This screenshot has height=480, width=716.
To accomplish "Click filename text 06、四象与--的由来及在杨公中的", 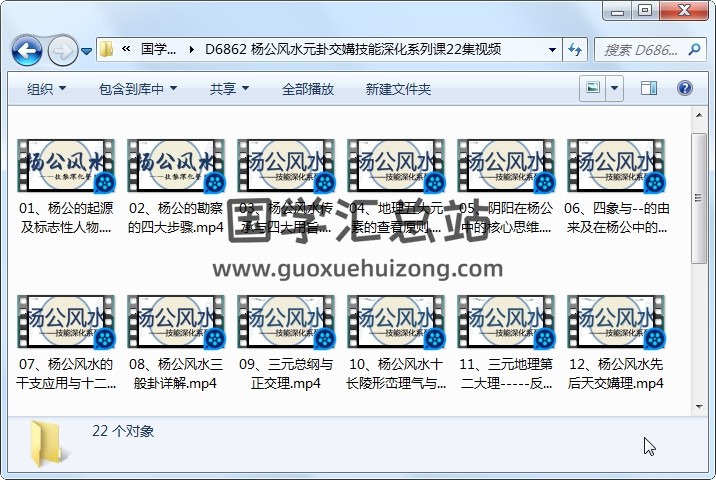I will (616, 217).
